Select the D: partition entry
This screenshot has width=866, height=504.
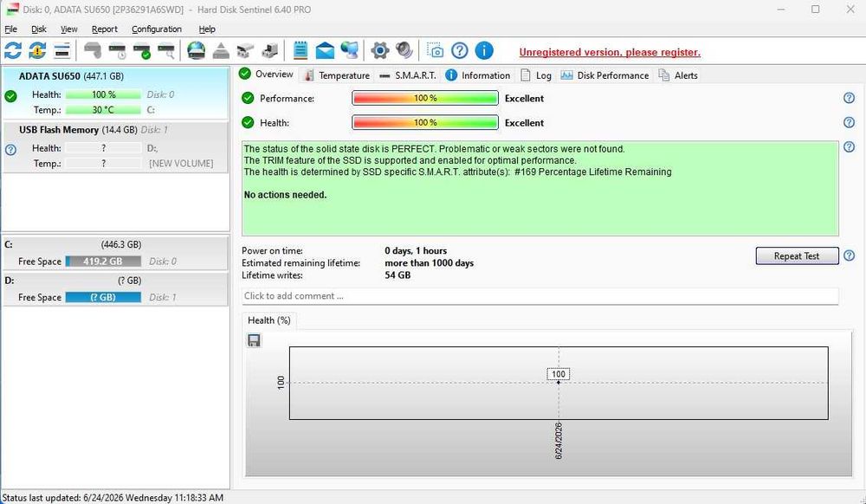click(x=115, y=288)
